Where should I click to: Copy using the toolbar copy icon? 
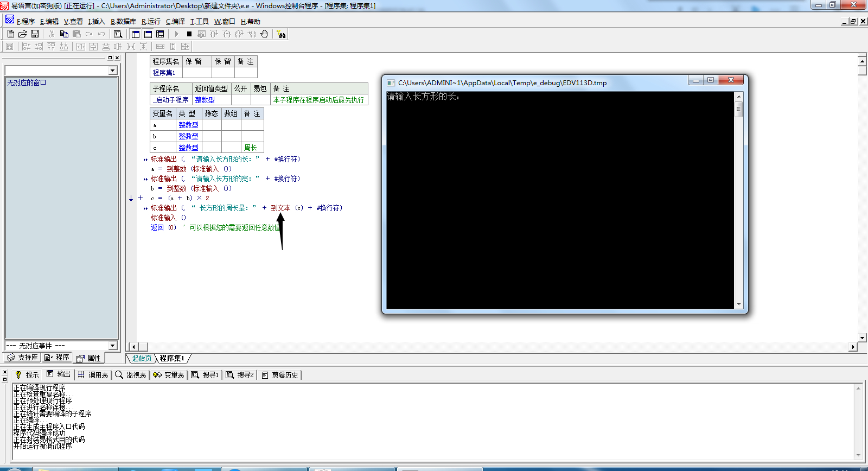tap(64, 34)
